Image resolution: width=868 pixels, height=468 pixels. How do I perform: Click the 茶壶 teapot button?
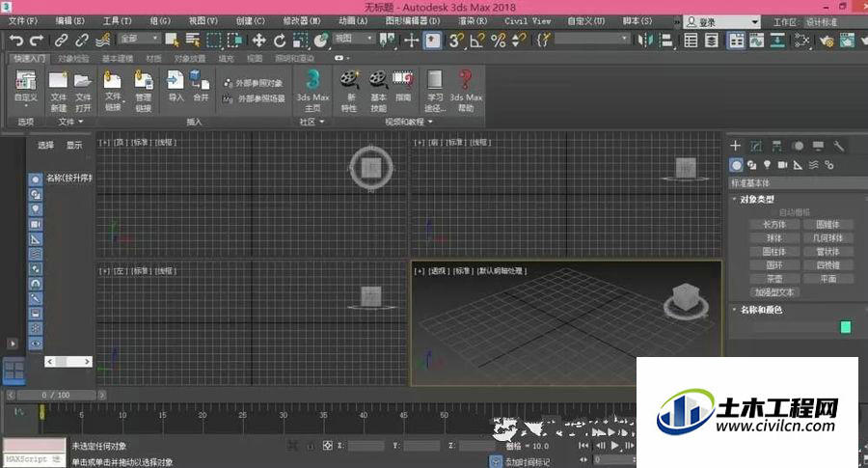774,279
